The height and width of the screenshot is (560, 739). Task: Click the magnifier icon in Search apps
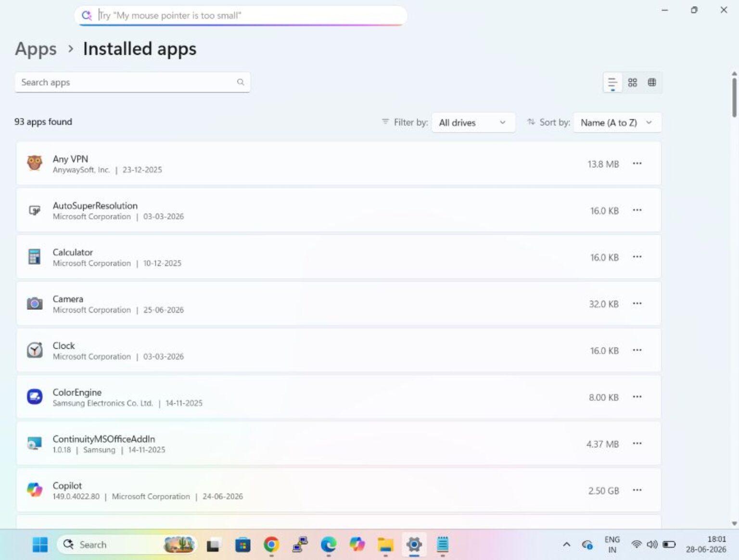tap(241, 82)
